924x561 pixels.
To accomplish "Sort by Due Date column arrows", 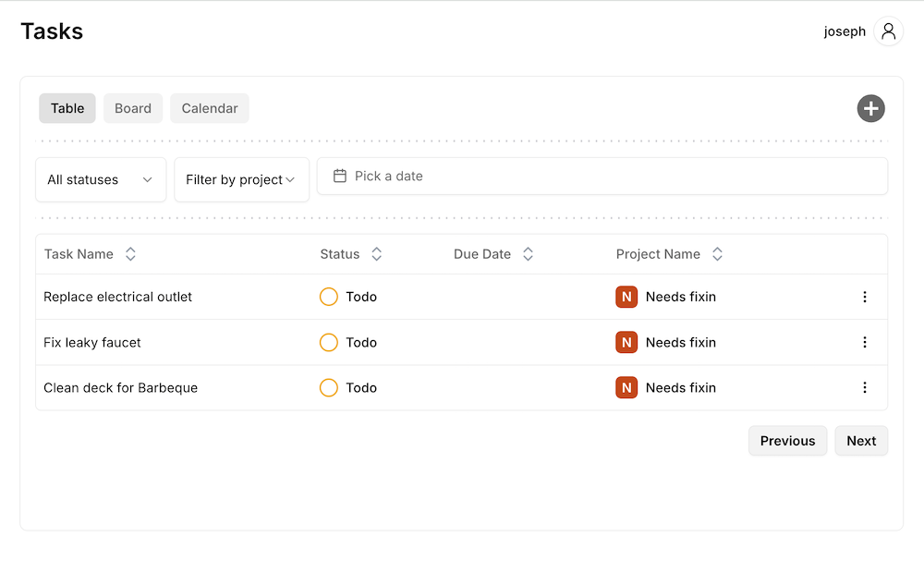I will point(528,254).
